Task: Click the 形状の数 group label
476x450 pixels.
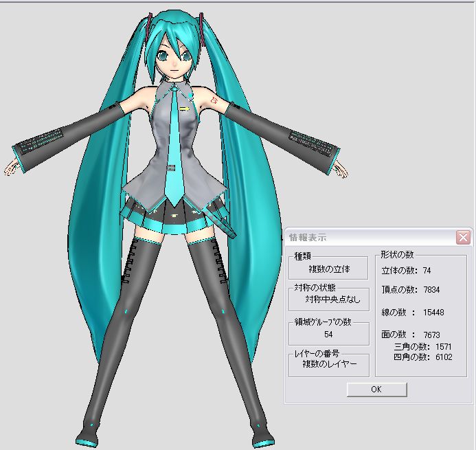Action: pos(398,254)
